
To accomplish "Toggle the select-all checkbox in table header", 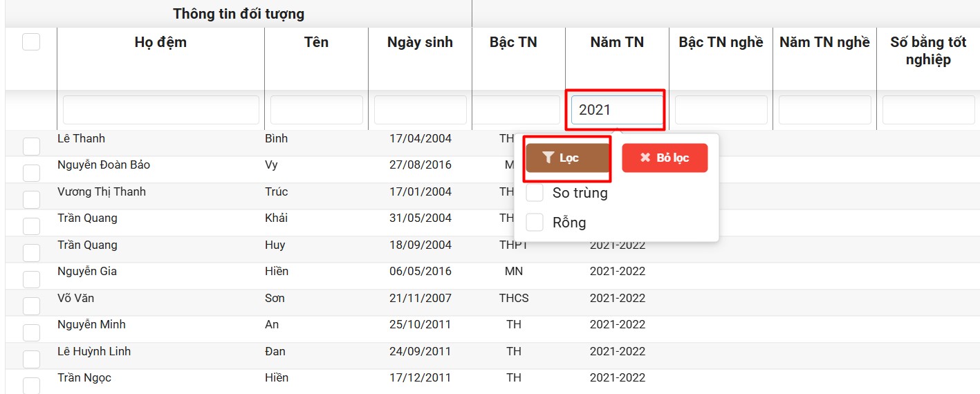I will coord(31,42).
